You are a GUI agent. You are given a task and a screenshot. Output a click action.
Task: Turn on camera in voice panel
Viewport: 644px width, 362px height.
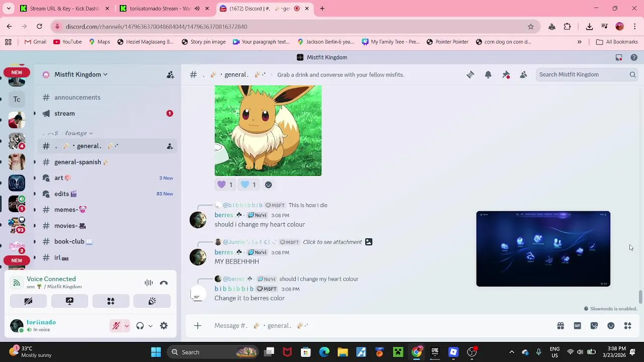point(28,301)
